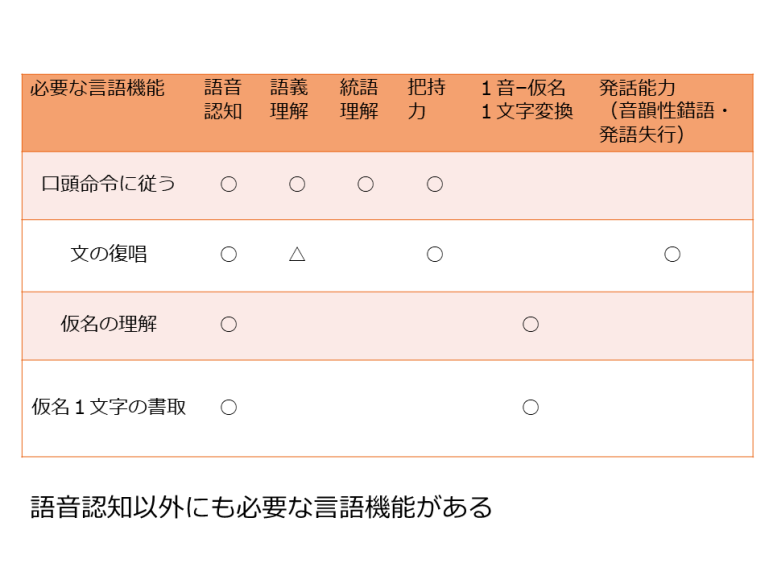Click the 仮名1文字の書取 row label
This screenshot has height=580, width=773.
[109, 407]
